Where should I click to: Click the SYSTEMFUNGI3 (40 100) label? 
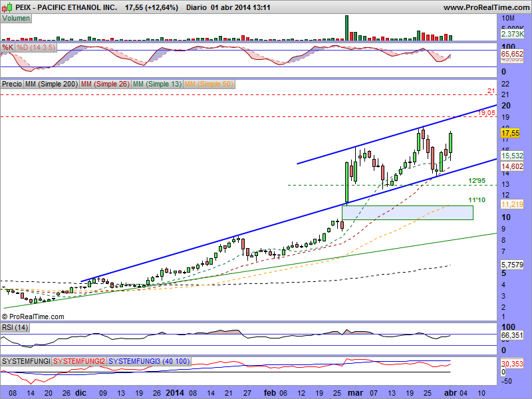coord(149,361)
